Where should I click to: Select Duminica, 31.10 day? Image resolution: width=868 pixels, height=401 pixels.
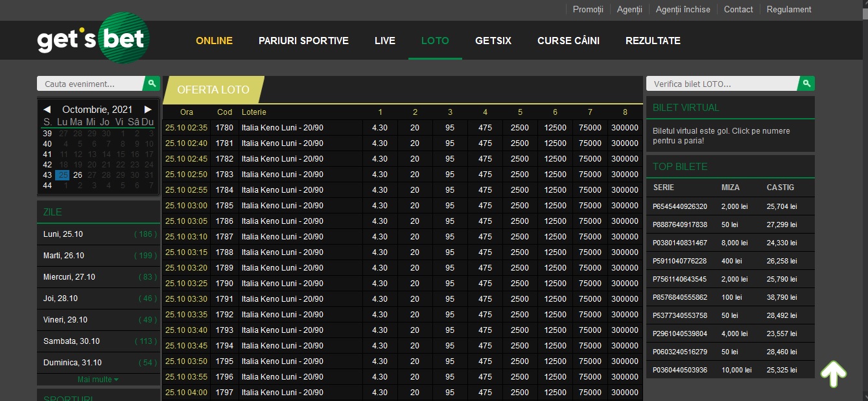pos(99,363)
